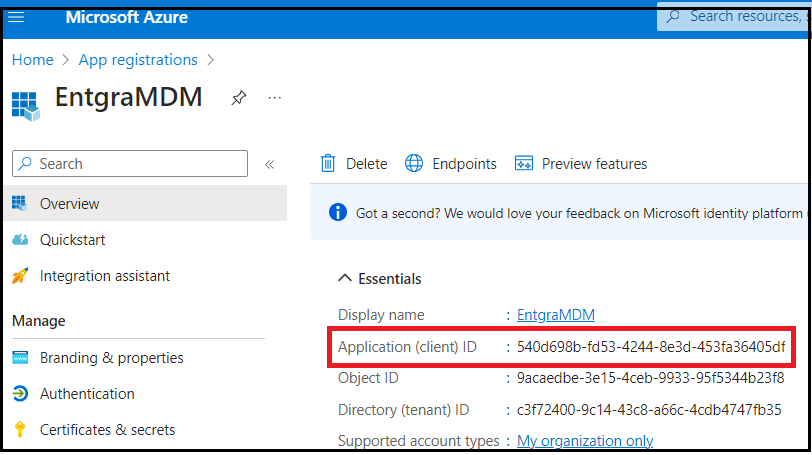
Task: Click the Application (client) ID value
Action: pos(651,347)
